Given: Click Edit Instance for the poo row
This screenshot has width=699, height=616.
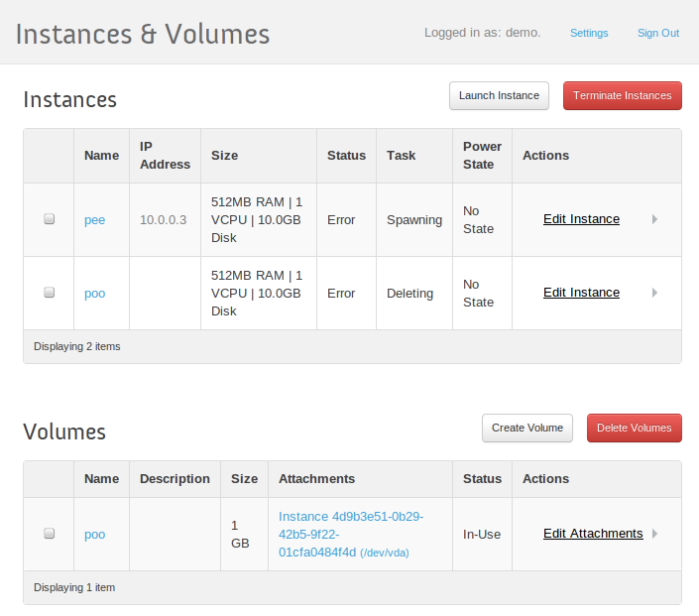Looking at the screenshot, I should [581, 293].
